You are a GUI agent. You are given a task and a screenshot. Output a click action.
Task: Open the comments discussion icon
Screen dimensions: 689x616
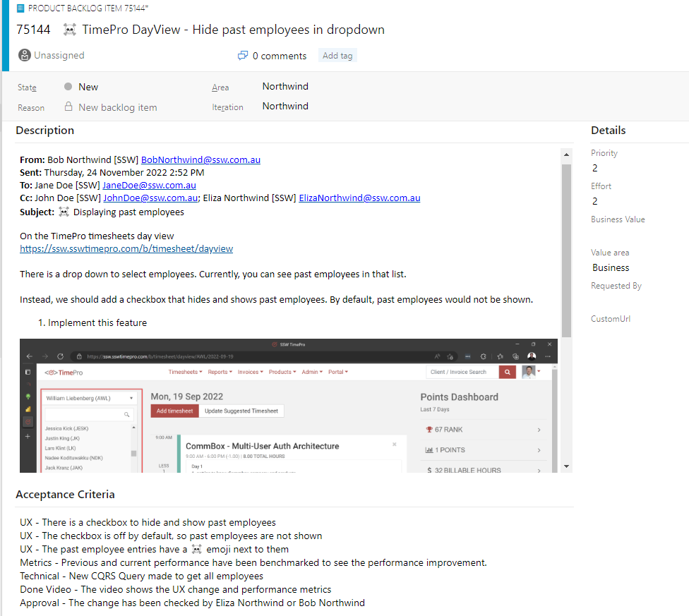pos(243,56)
